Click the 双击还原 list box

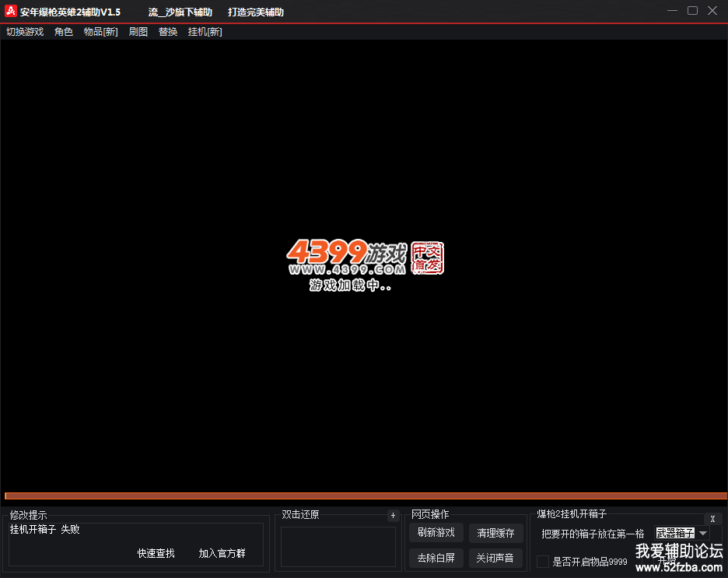point(338,547)
